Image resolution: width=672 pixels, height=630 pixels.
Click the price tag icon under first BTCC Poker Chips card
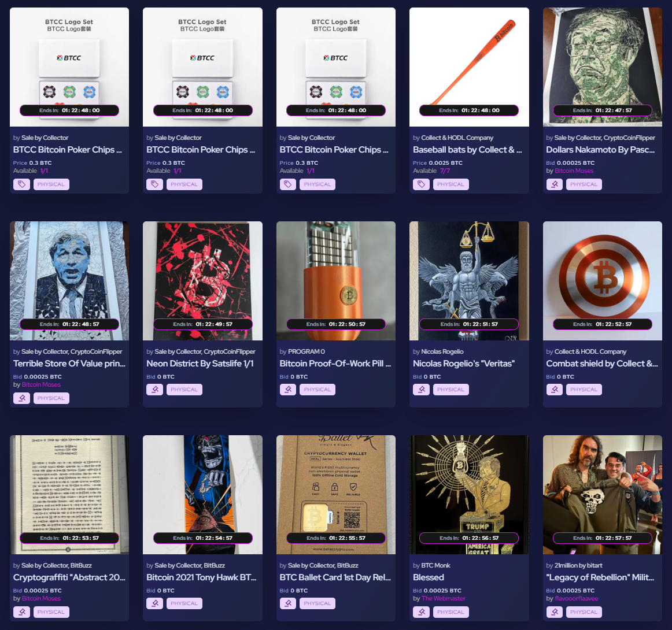(x=21, y=184)
